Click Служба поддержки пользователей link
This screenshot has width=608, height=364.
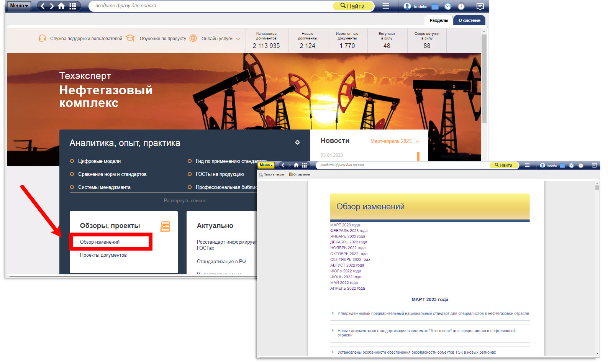(x=86, y=39)
